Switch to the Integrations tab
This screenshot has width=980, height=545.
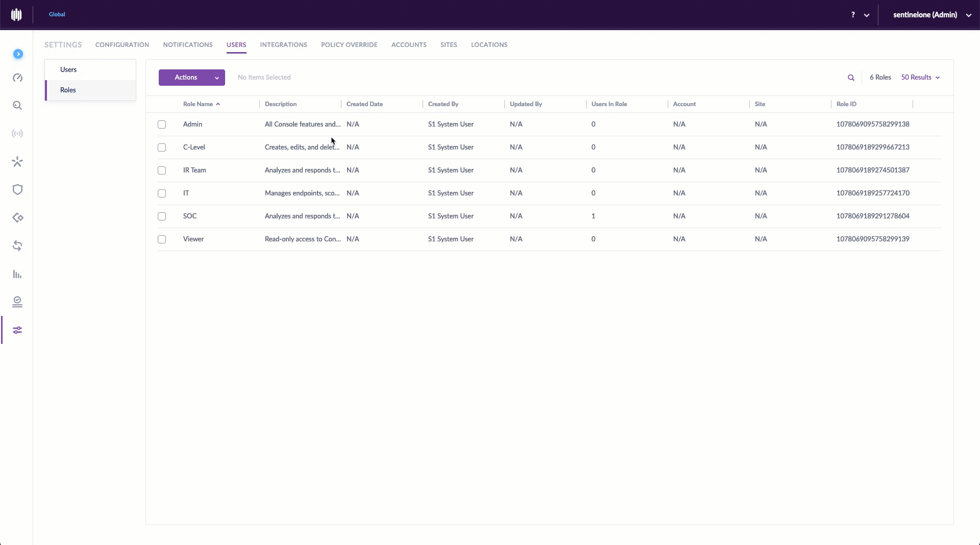[x=283, y=45]
